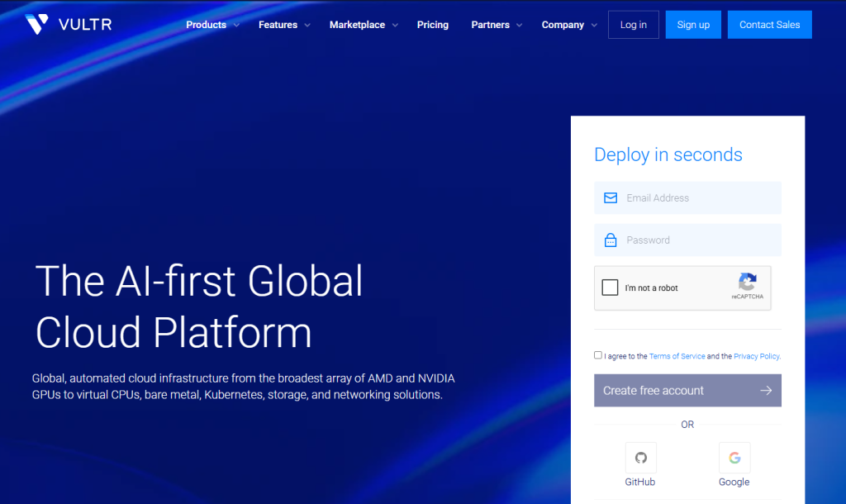Open the Privacy Policy link
Image resolution: width=846 pixels, height=504 pixels.
pyautogui.click(x=757, y=356)
